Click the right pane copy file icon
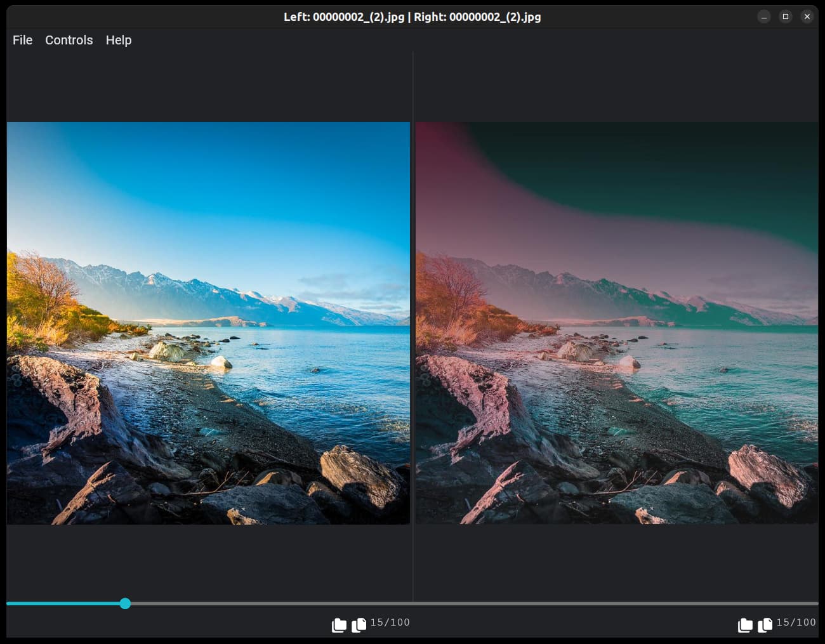Image resolution: width=825 pixels, height=644 pixels. [x=765, y=625]
